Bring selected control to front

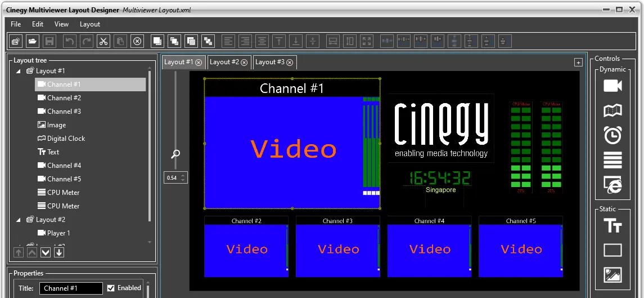[157, 41]
